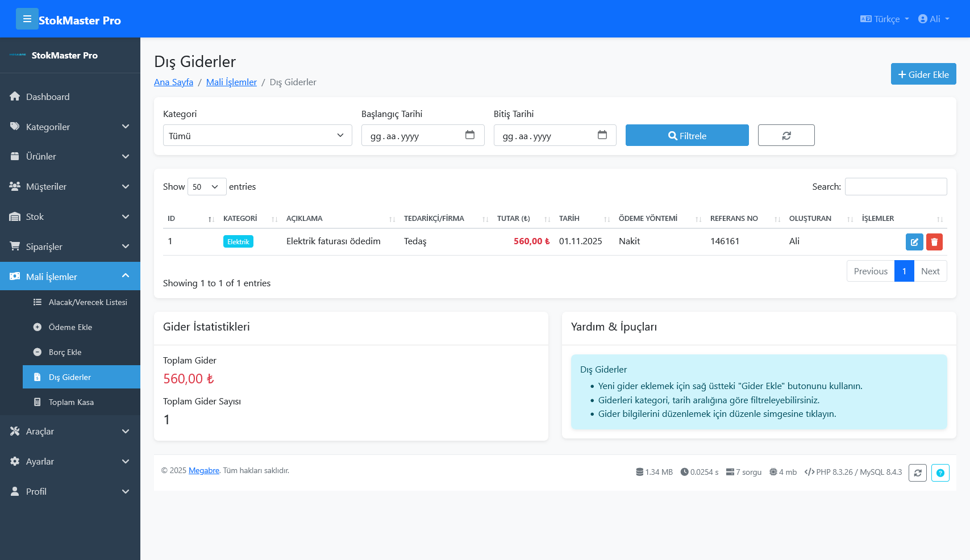Click the hamburger menu icon
The image size is (970, 560).
coord(27,19)
